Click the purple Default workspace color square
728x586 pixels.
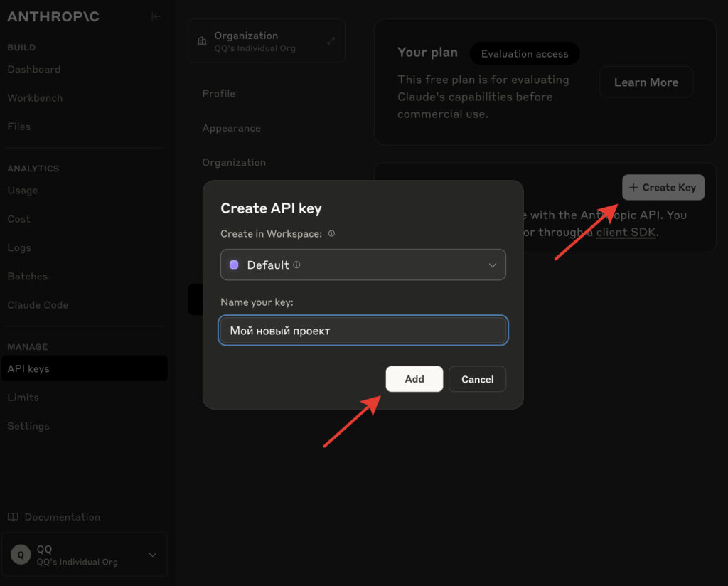pyautogui.click(x=234, y=265)
